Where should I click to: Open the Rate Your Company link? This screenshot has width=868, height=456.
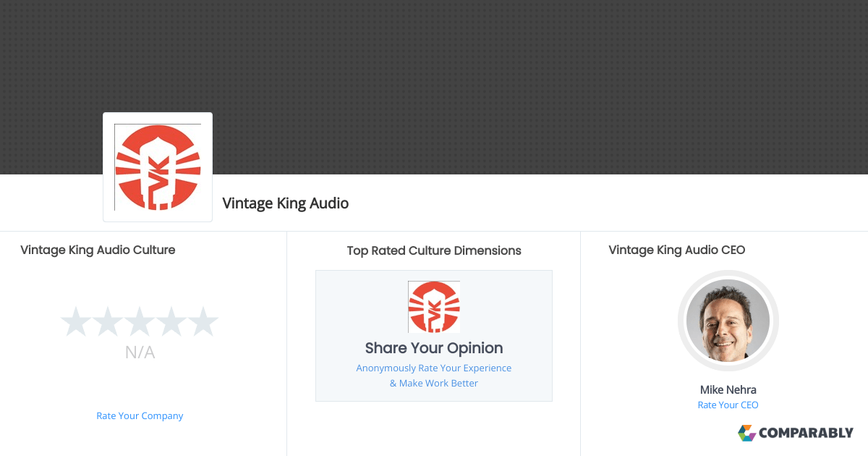click(140, 415)
